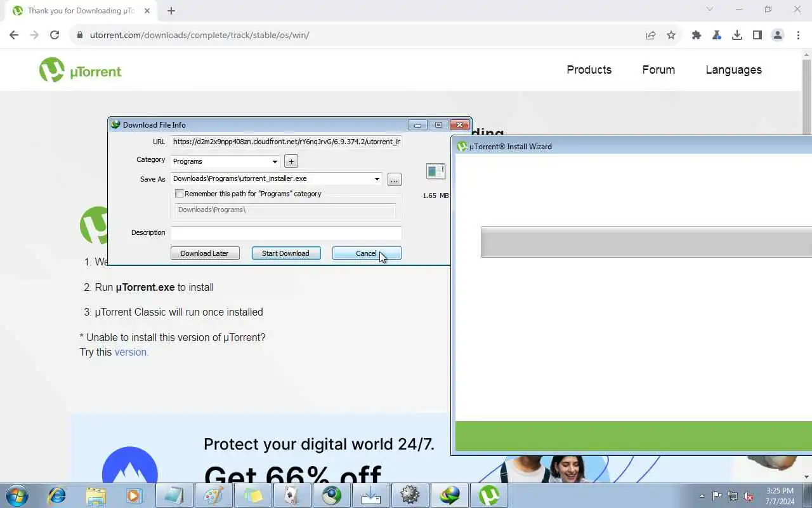Open the Solitaire cards taskbar icon
Viewport: 812px width, 508px height.
point(292,495)
